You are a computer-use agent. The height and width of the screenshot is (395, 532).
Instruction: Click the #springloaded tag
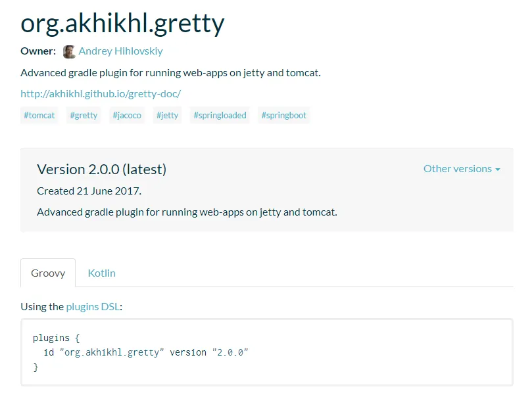tap(220, 115)
